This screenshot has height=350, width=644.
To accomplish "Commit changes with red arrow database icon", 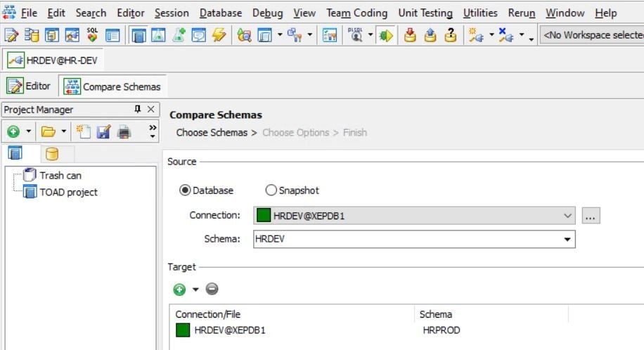I will [410, 35].
